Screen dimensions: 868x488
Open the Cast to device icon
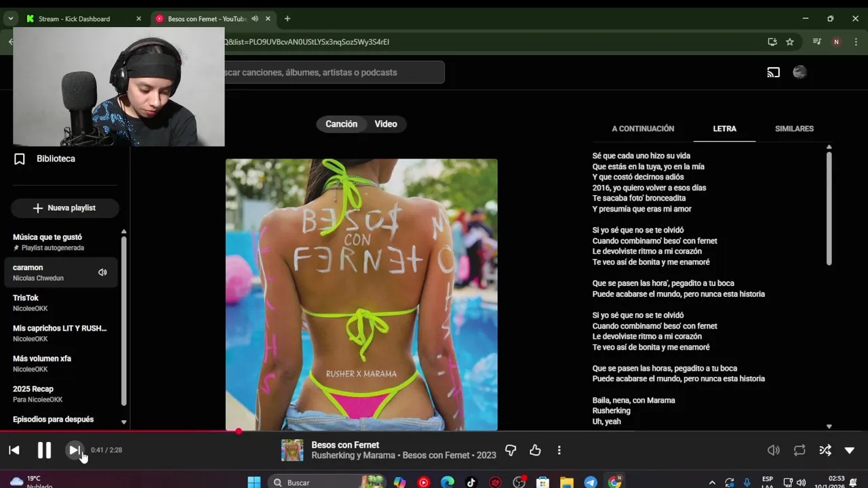point(773,73)
